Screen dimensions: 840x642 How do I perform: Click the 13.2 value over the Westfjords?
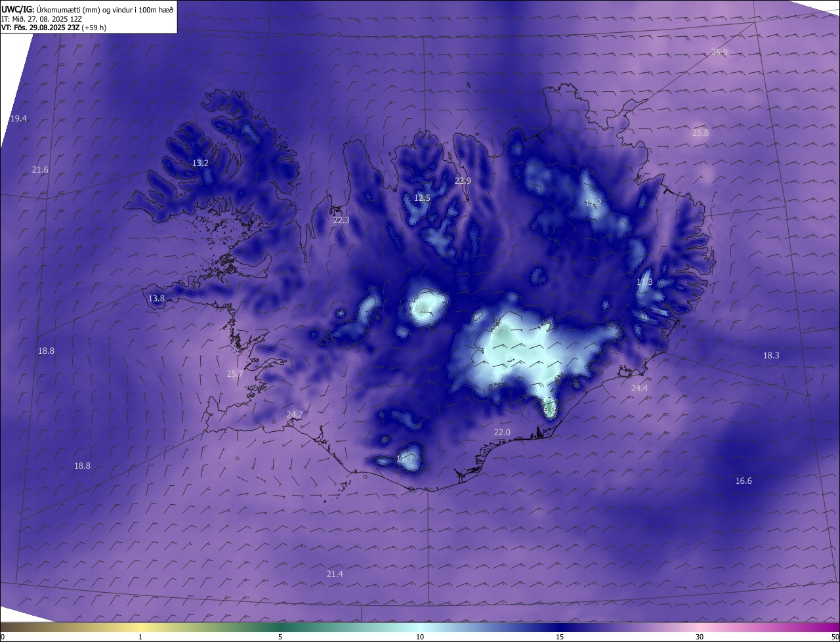click(x=200, y=163)
